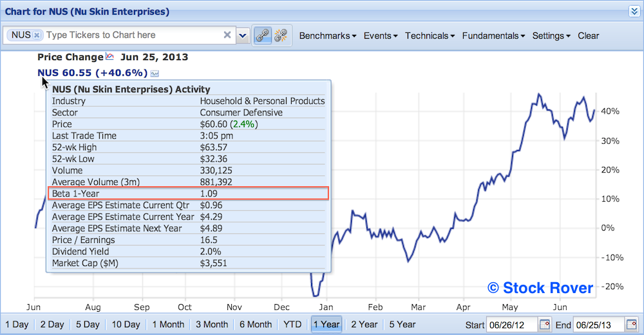Open the Technicals menu

430,36
